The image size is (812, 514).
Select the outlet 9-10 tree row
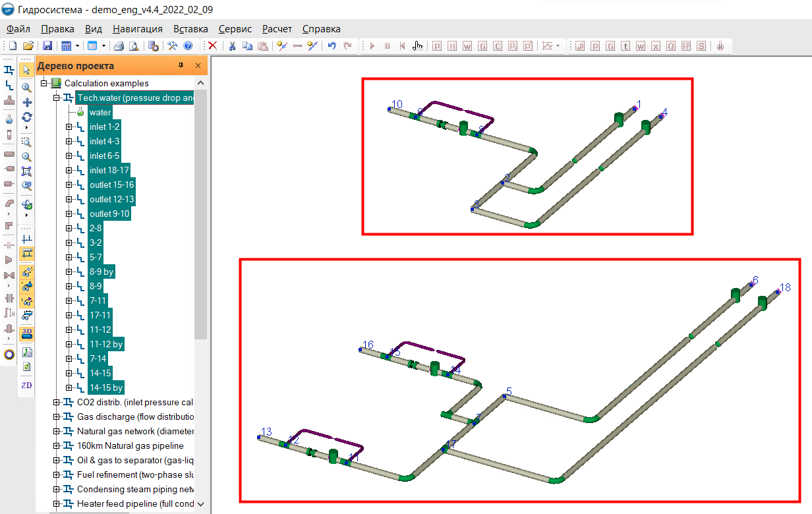pyautogui.click(x=109, y=214)
